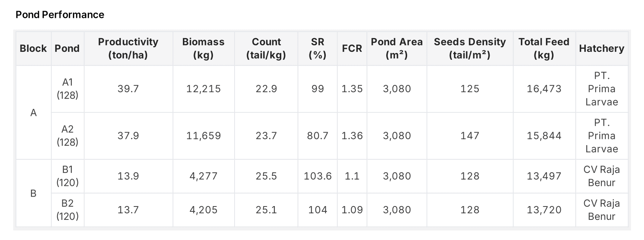
Task: Click the Productivity (ton/ha) column header
Action: 128,48
